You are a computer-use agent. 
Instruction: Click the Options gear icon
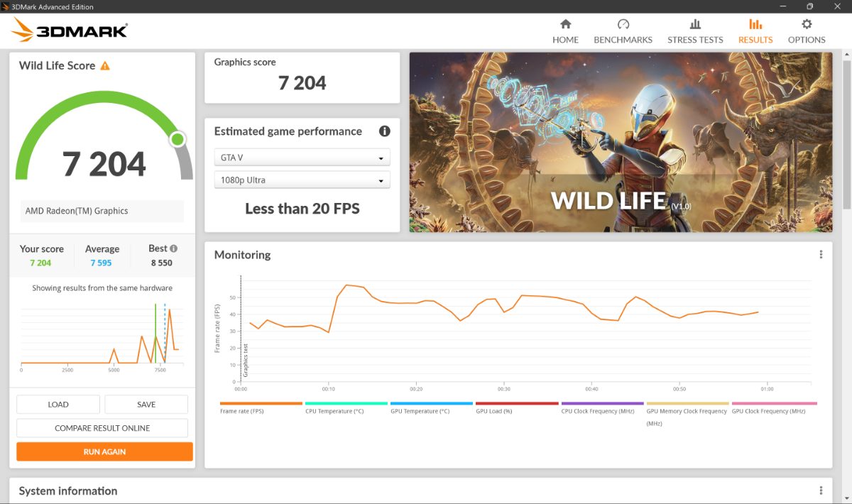click(x=807, y=24)
